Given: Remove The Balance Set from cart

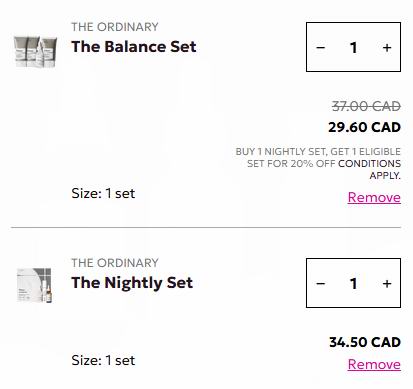Looking at the screenshot, I should point(374,198).
